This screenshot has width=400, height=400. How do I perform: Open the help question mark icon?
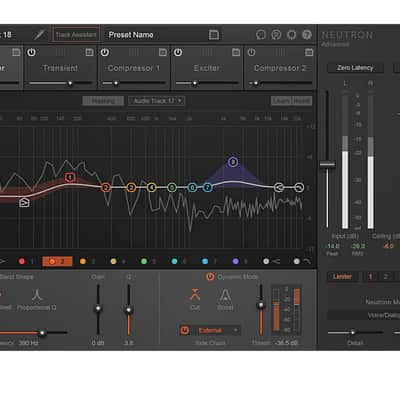point(307,35)
